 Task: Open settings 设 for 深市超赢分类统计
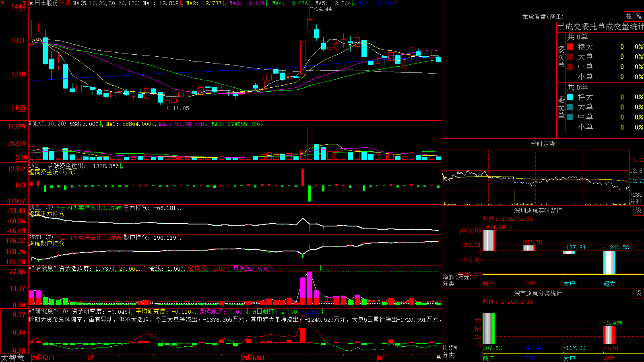639,293
